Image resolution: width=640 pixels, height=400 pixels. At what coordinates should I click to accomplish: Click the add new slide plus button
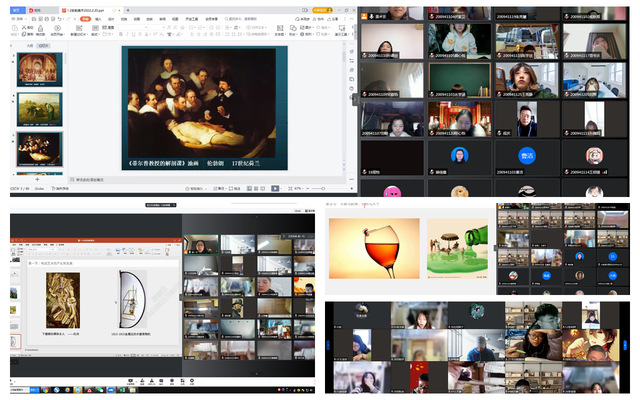click(38, 178)
